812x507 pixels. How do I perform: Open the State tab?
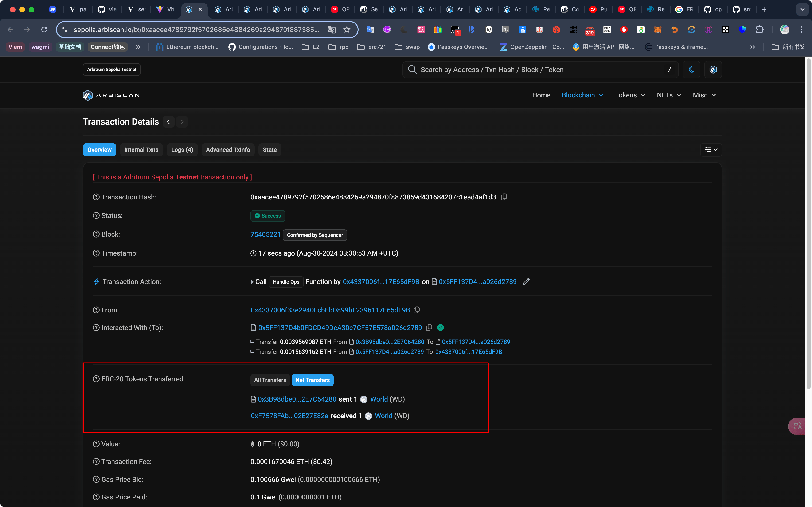(x=270, y=150)
